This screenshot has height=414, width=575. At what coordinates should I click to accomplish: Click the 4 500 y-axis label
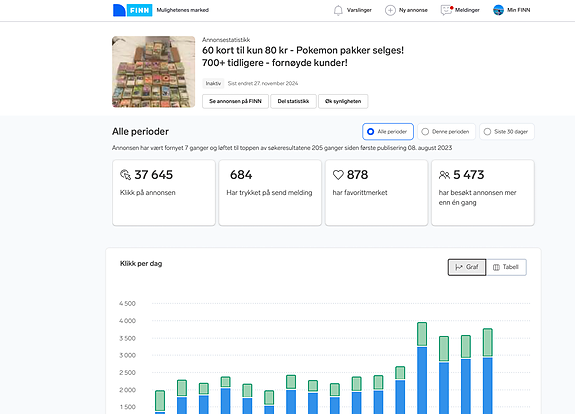[127, 304]
